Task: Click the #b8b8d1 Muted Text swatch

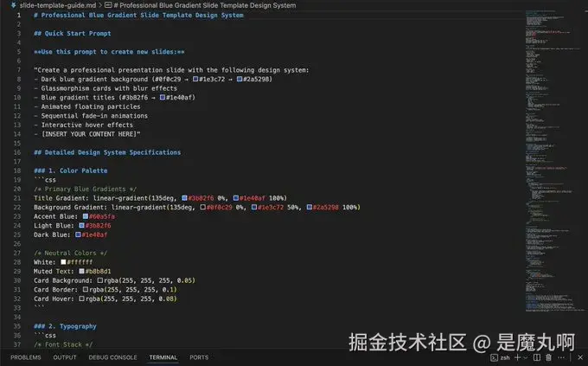Action: 82,272
